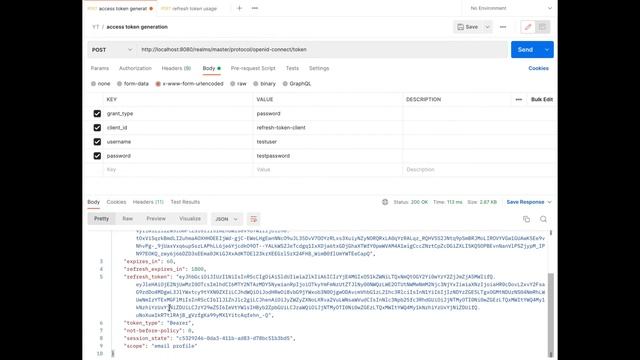Click the empty Key input field
This screenshot has height=360, width=640.
click(x=178, y=170)
